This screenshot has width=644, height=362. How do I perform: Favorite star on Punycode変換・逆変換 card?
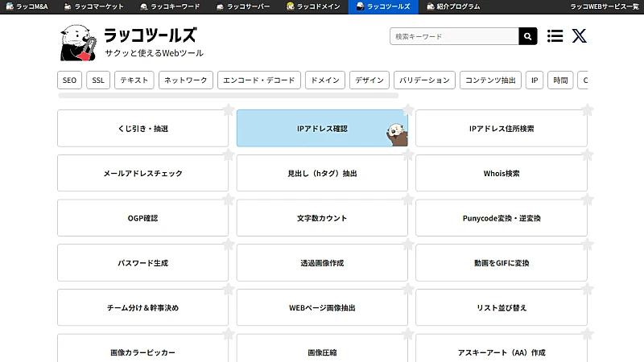click(x=588, y=200)
